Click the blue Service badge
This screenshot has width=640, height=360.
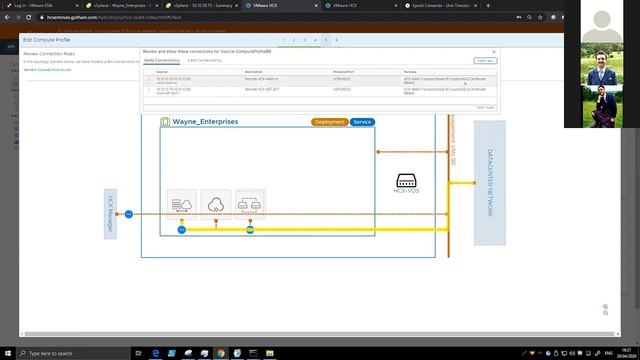click(x=362, y=122)
